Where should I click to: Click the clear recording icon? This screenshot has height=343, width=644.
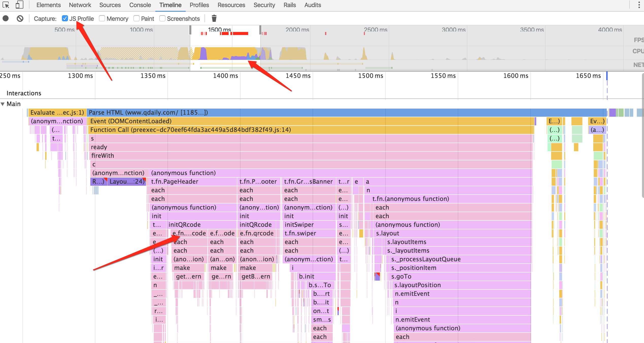pos(20,19)
